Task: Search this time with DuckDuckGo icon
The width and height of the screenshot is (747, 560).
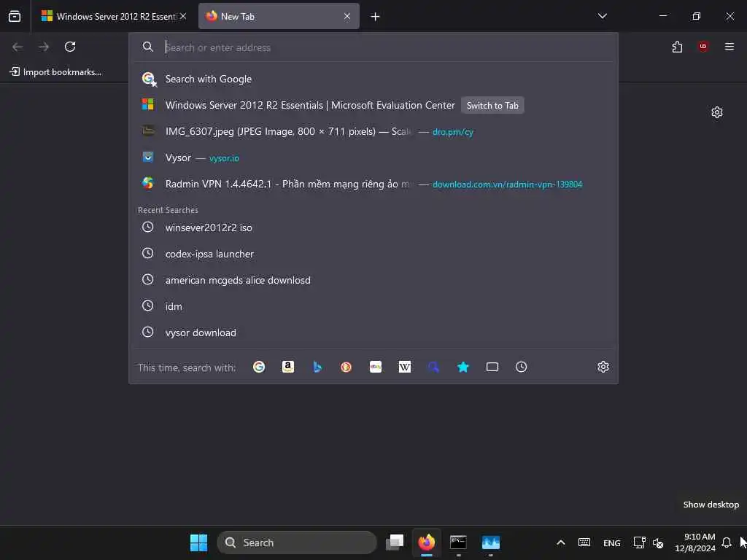Action: pos(347,367)
